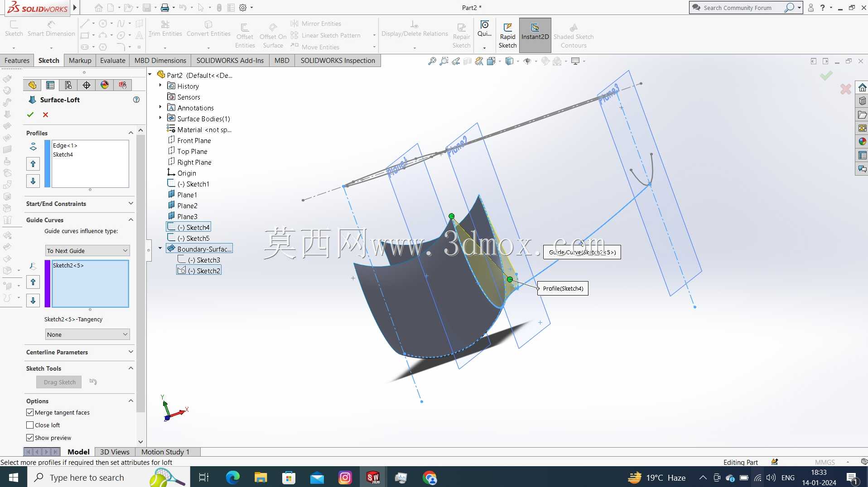The image size is (868, 487).
Task: Toggle the Merge tangent faces checkbox
Action: click(30, 412)
